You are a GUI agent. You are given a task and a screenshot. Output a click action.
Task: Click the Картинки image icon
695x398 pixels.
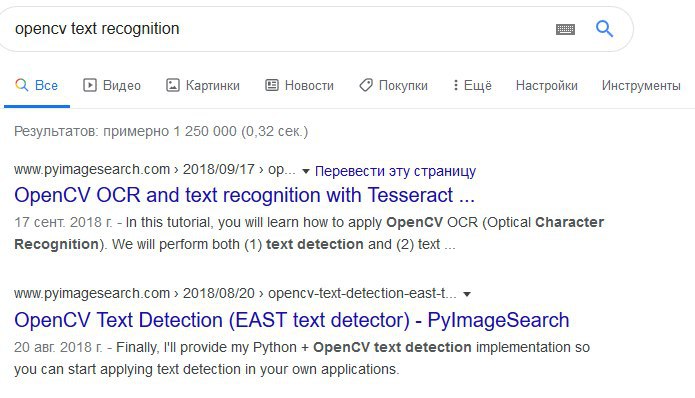click(x=172, y=85)
